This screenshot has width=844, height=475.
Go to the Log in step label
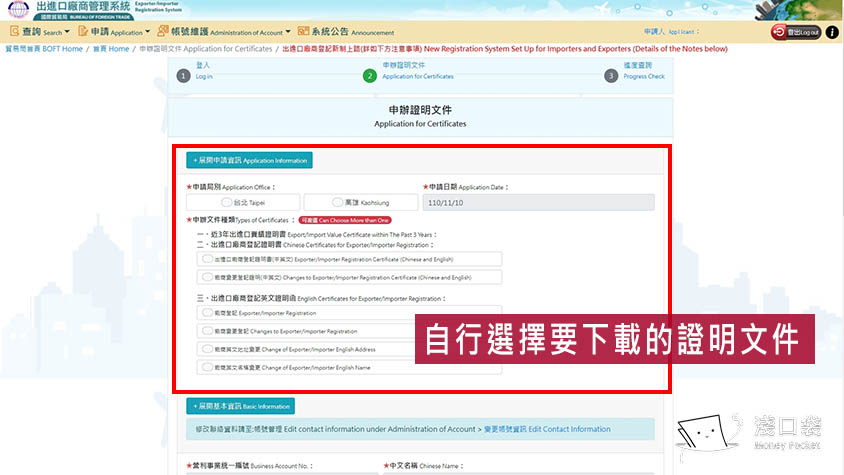204,71
